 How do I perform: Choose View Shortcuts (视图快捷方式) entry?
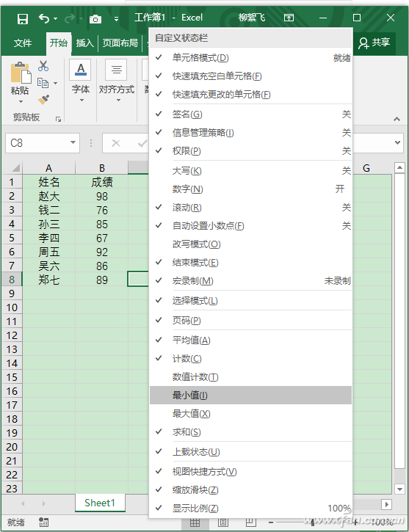(250, 472)
